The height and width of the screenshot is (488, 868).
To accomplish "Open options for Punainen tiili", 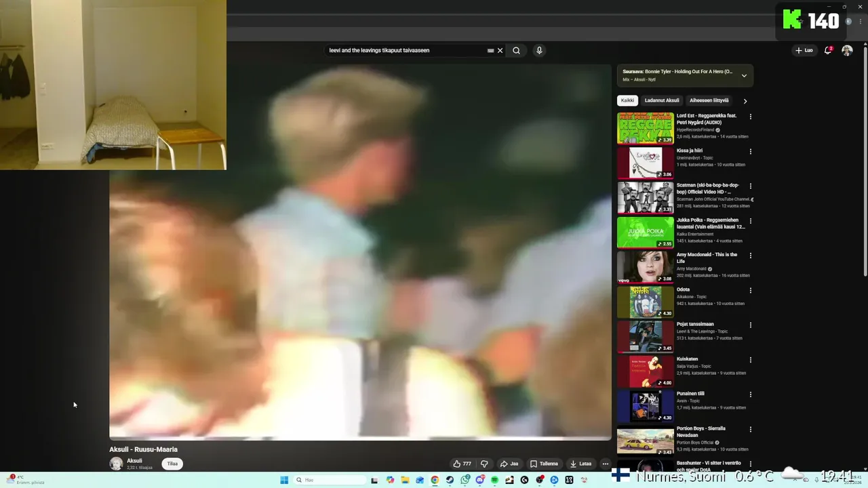I will (x=750, y=394).
